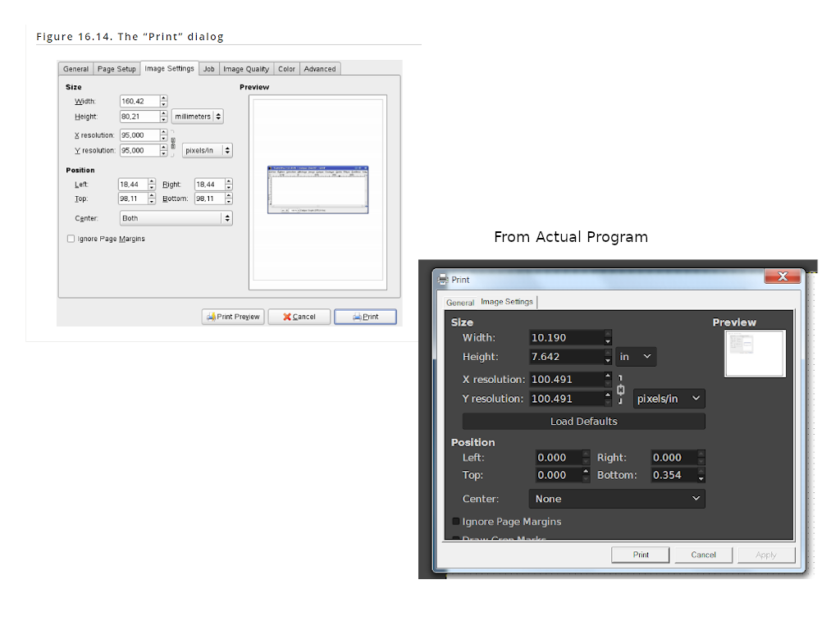Open Center dropdown showing Both
Viewport: 840px width, 630px height.
tap(176, 218)
